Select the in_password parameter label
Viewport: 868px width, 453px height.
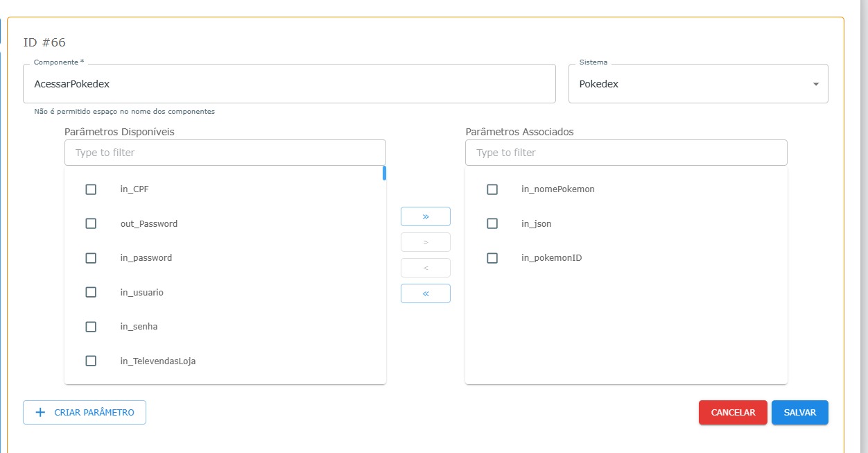[146, 258]
